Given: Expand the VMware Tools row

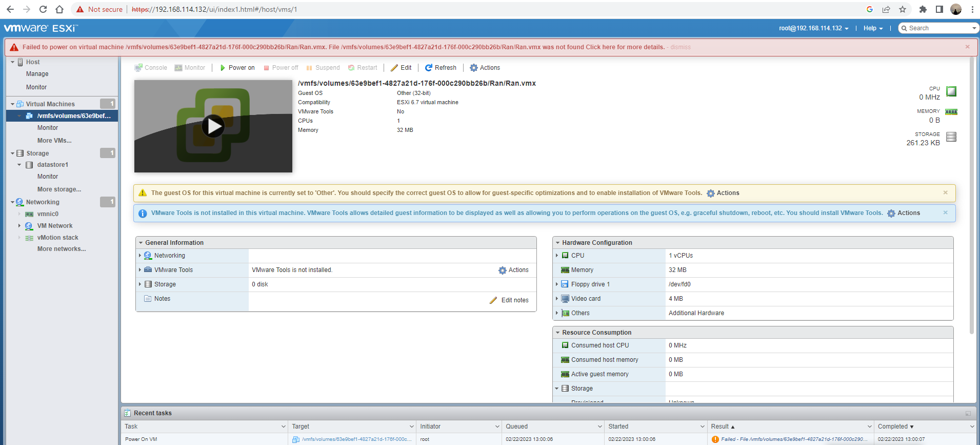Looking at the screenshot, I should pos(139,270).
